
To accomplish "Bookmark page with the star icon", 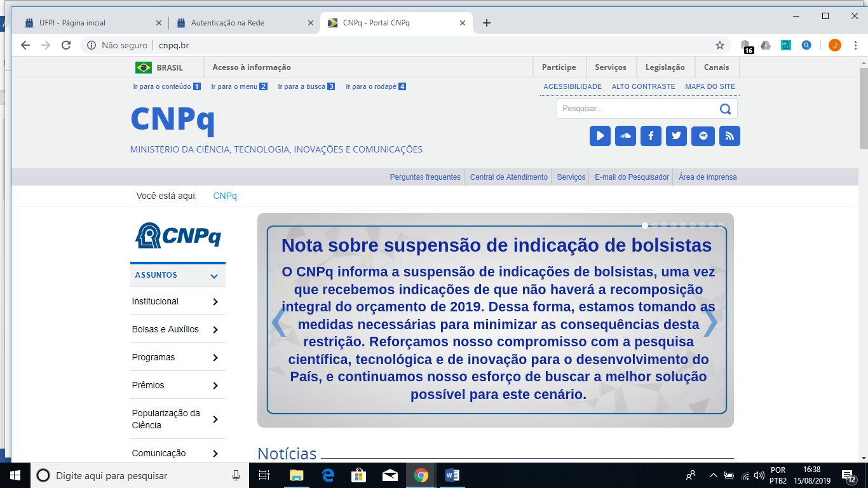I will 720,45.
